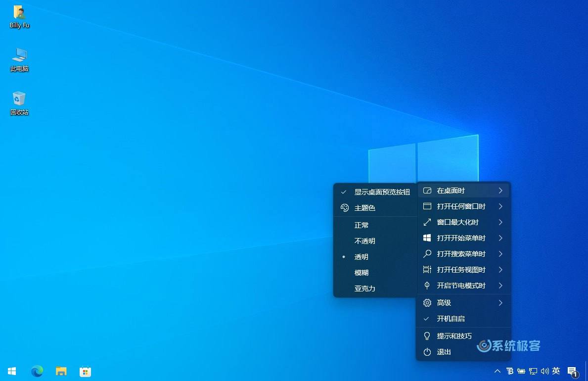The image size is (588, 381).
Task: Open the 高级 submenu chevron
Action: [x=500, y=302]
